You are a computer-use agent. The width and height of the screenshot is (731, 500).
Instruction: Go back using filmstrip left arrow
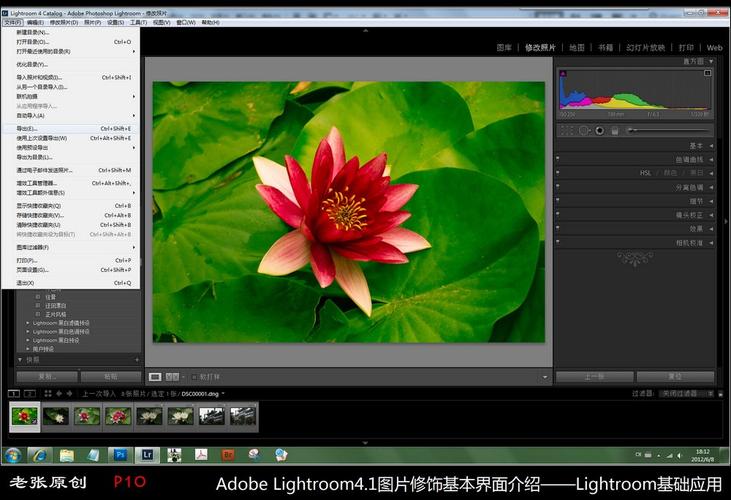click(59, 394)
